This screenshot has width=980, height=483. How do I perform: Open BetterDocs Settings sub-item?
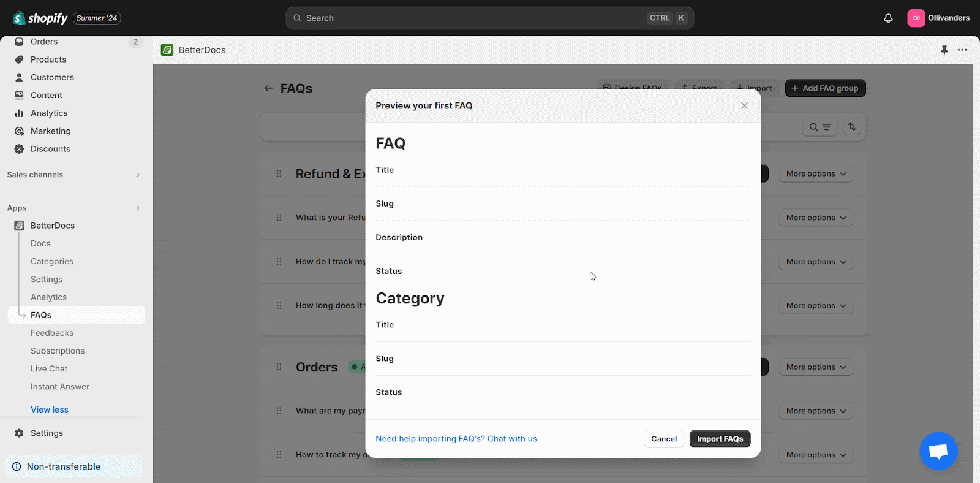tap(47, 279)
